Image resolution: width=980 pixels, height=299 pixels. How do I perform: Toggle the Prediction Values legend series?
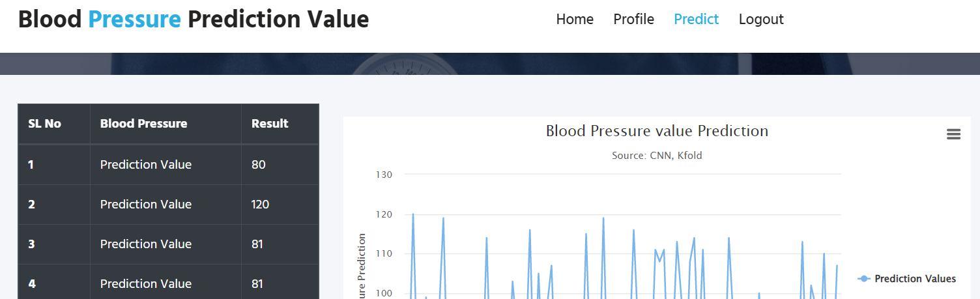(907, 279)
